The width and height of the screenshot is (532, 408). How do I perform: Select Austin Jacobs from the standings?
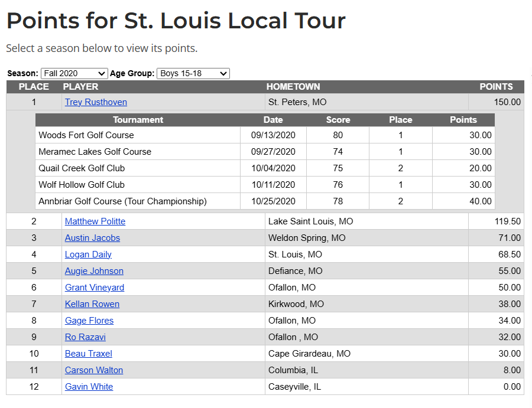click(x=92, y=238)
